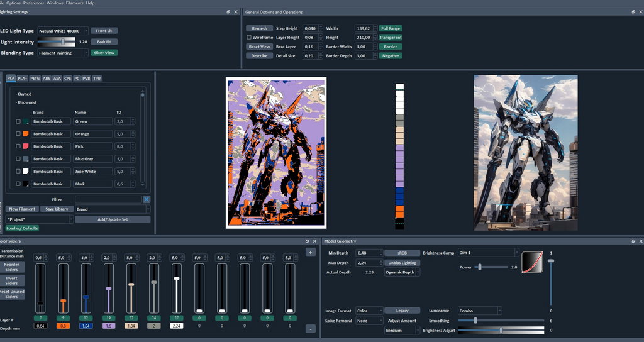Undock the Lighting Settings panel

coord(228,12)
